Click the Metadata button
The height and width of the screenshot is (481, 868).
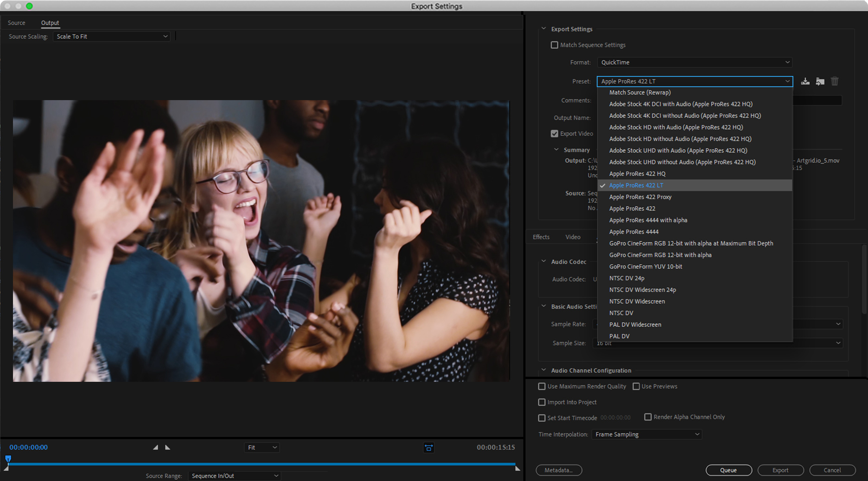(x=558, y=470)
